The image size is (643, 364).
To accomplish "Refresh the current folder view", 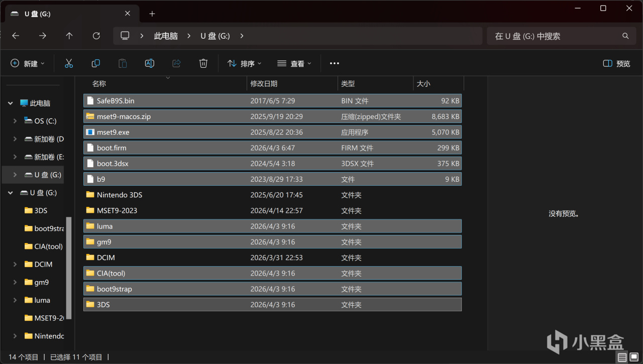I will pyautogui.click(x=96, y=36).
